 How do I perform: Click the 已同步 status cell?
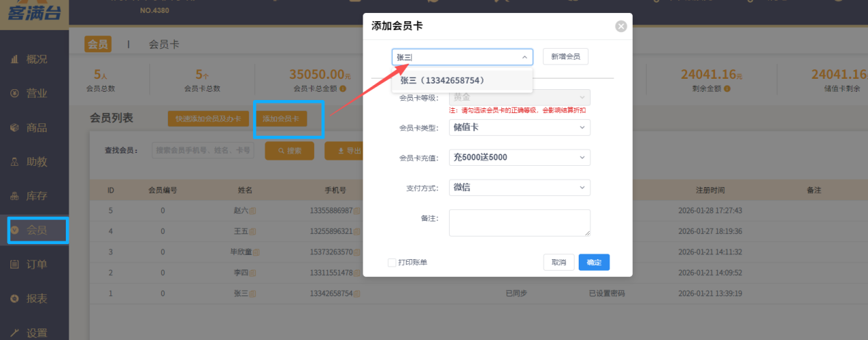coord(516,293)
